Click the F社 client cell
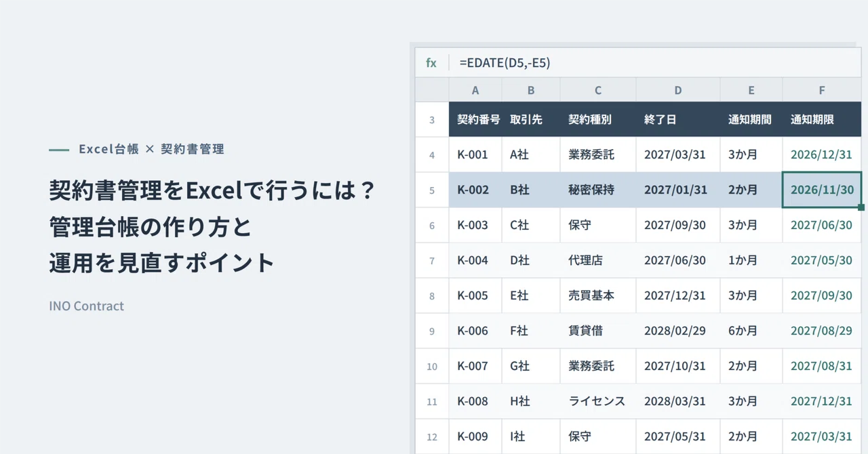Image resolution: width=868 pixels, height=454 pixels. click(x=531, y=331)
